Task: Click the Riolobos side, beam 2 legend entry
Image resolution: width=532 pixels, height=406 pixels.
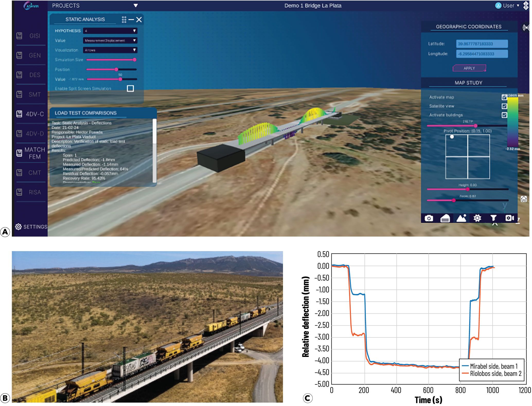Action: [492, 374]
